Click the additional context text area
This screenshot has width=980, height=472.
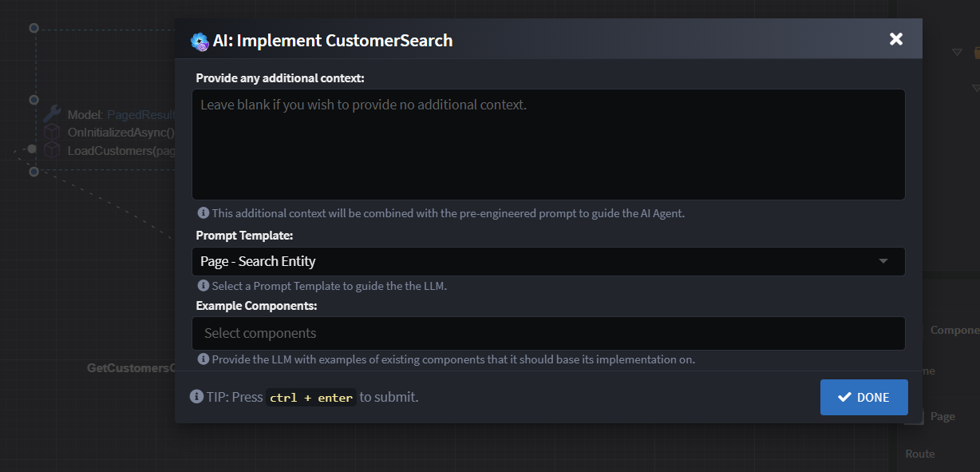548,144
